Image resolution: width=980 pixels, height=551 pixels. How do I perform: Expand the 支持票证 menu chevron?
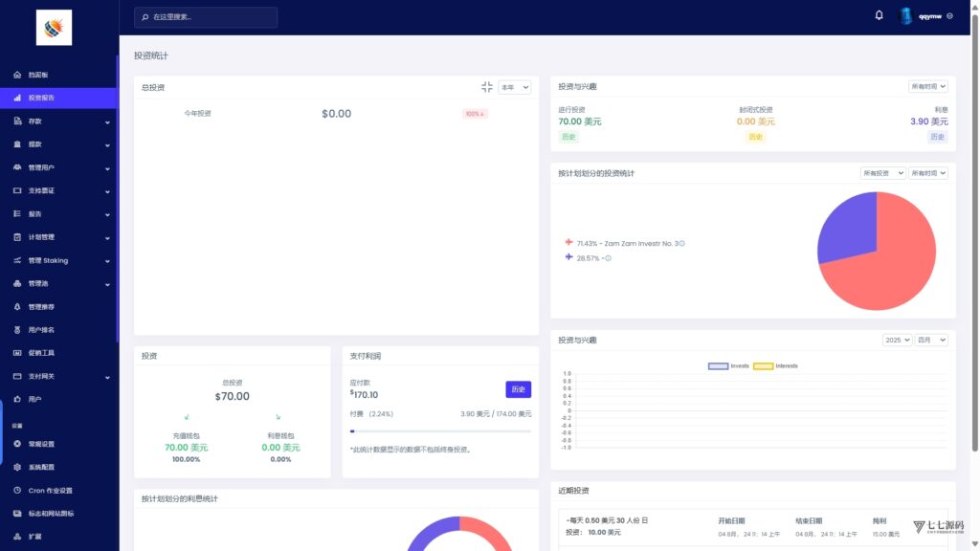(x=107, y=191)
